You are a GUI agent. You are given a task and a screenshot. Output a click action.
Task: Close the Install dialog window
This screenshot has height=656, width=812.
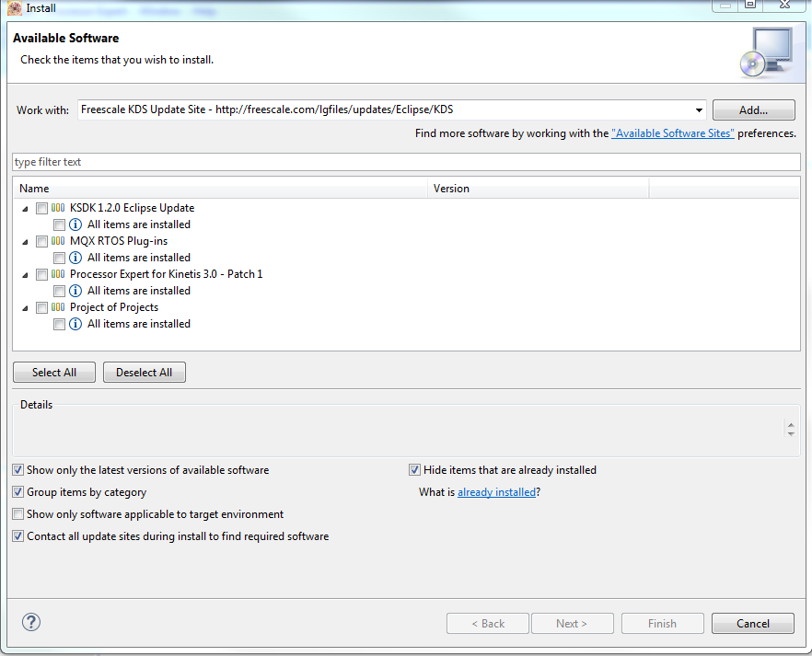click(784, 5)
